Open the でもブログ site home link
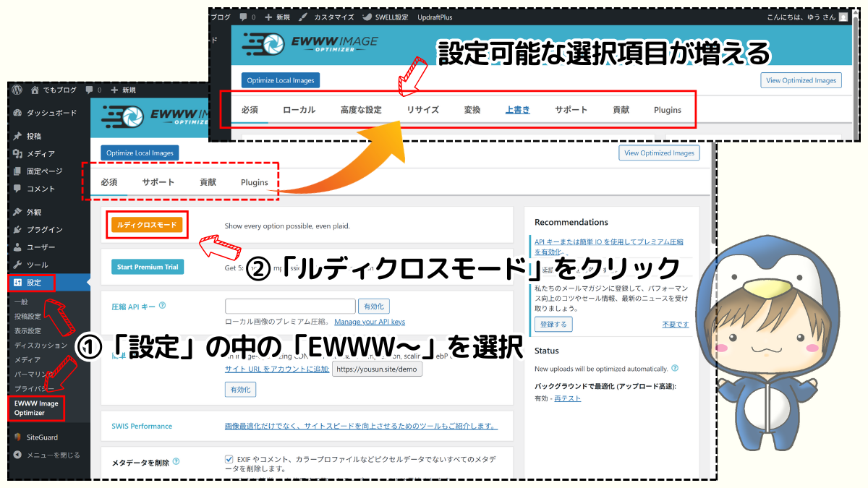 (x=53, y=90)
